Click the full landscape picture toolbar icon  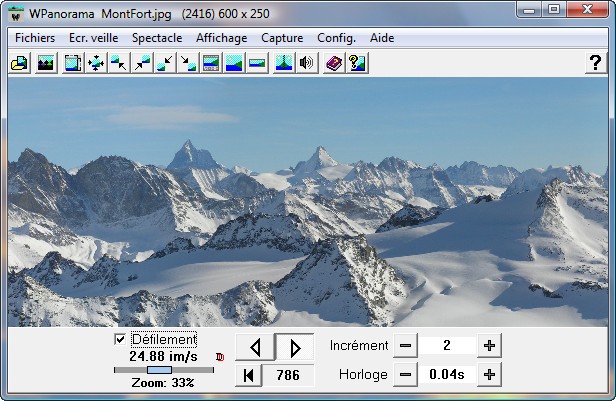pyautogui.click(x=234, y=63)
